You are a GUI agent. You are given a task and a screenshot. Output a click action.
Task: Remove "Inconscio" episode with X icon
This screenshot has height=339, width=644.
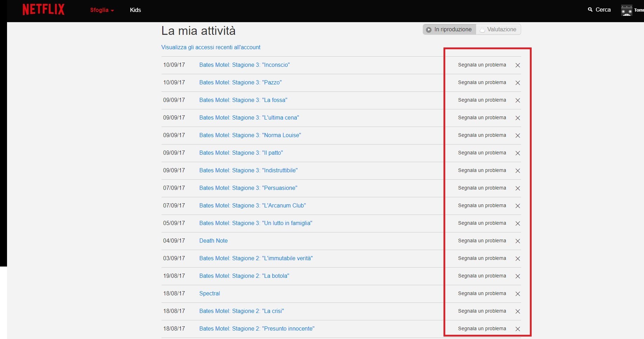tap(518, 65)
